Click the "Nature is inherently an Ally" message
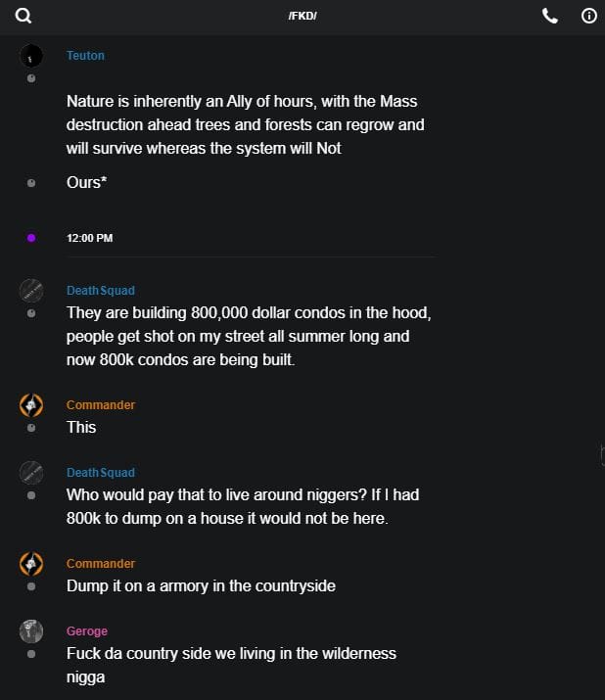Viewport: 605px width, 700px height. click(245, 125)
